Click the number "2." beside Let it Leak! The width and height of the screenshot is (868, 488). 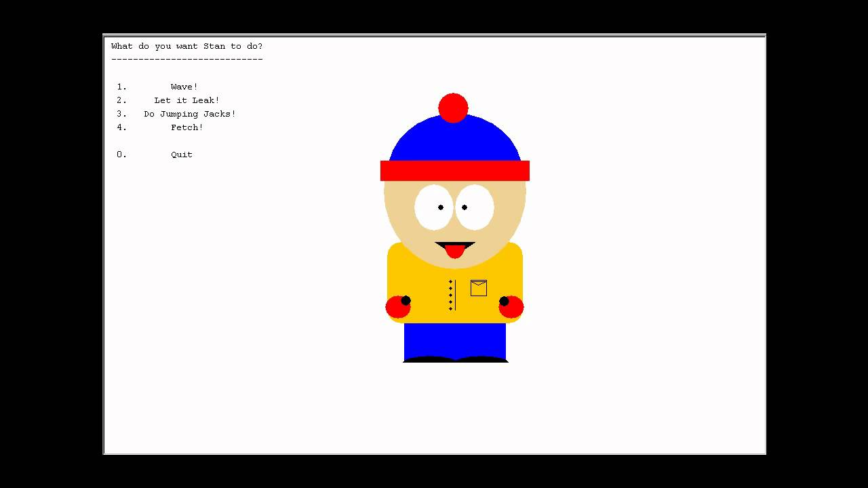[122, 100]
